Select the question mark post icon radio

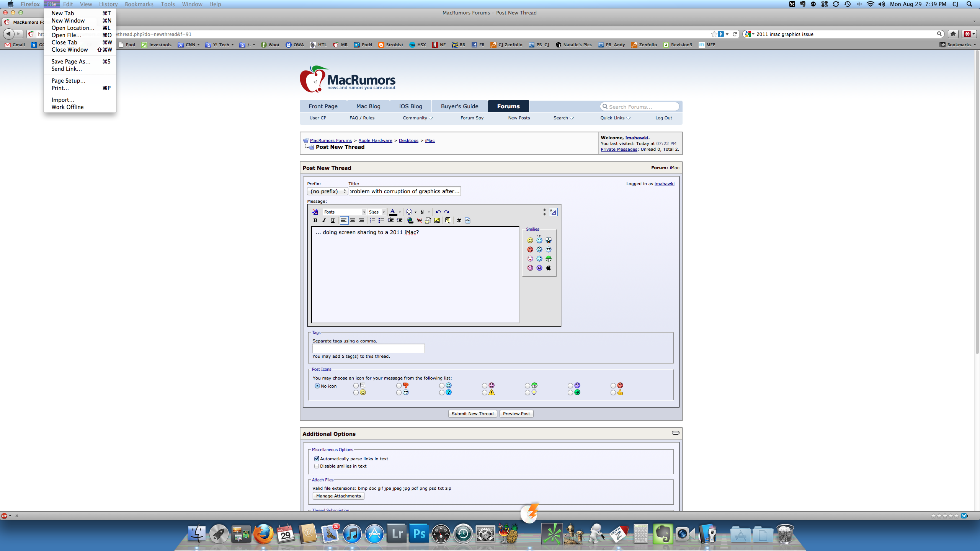442,393
